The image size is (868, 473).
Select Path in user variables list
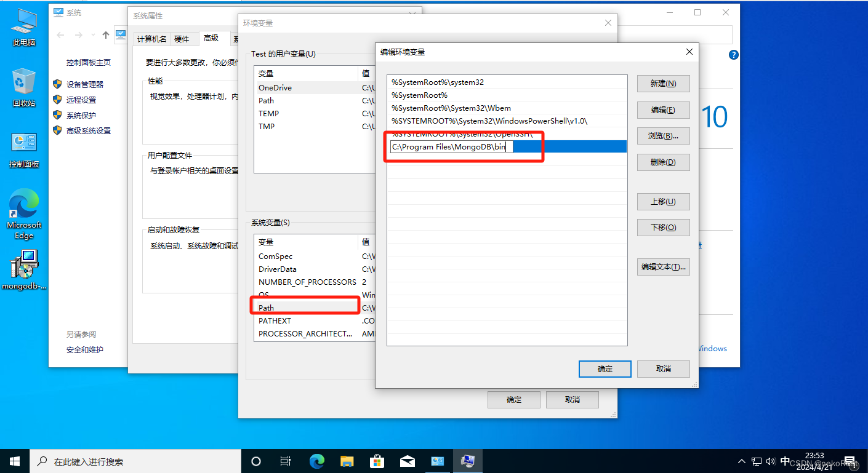pyautogui.click(x=315, y=100)
